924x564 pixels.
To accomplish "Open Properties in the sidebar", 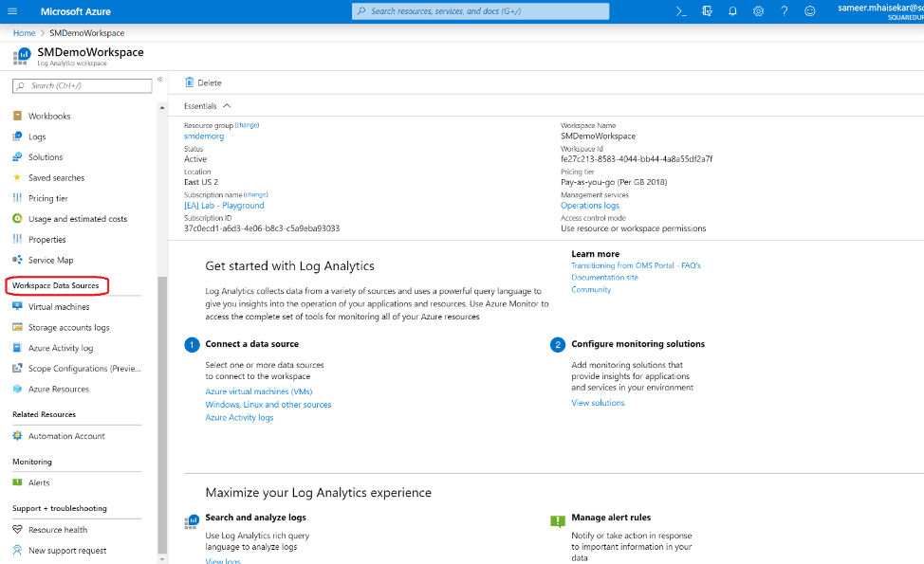I will tap(47, 240).
